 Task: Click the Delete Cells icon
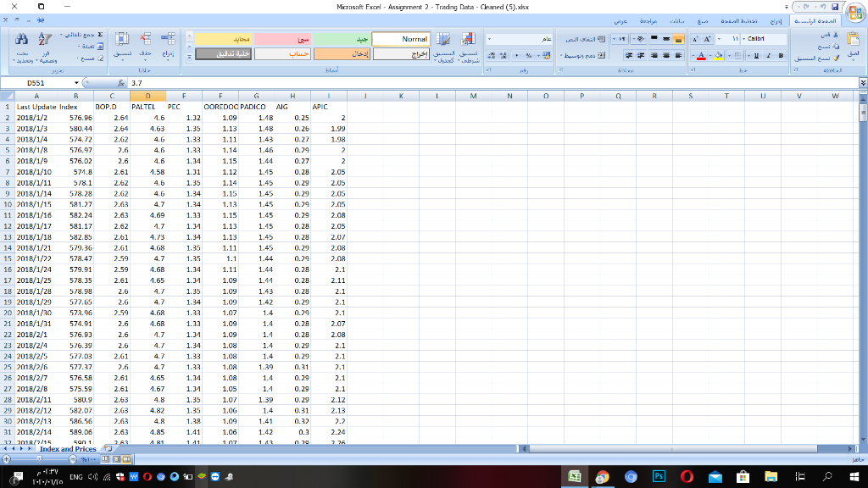pyautogui.click(x=144, y=37)
